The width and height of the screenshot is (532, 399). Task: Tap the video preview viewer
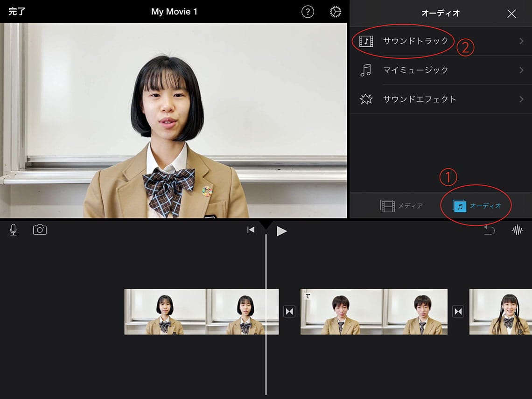[174, 120]
